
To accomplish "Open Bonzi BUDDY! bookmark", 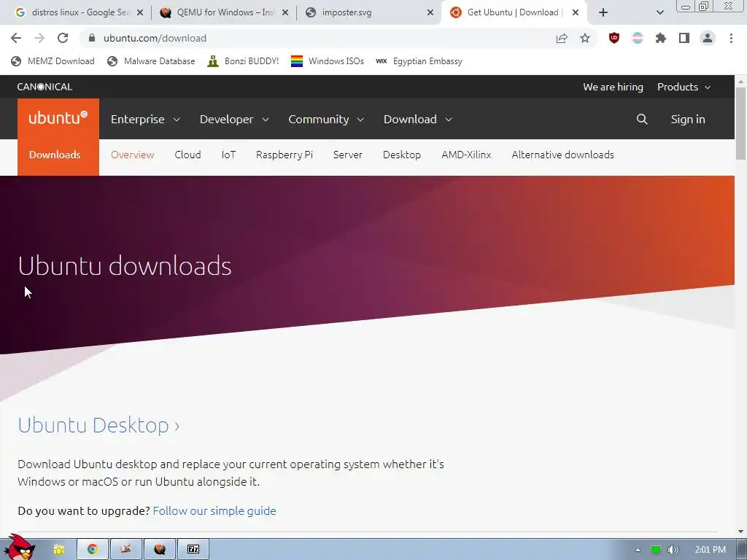I will pyautogui.click(x=243, y=61).
